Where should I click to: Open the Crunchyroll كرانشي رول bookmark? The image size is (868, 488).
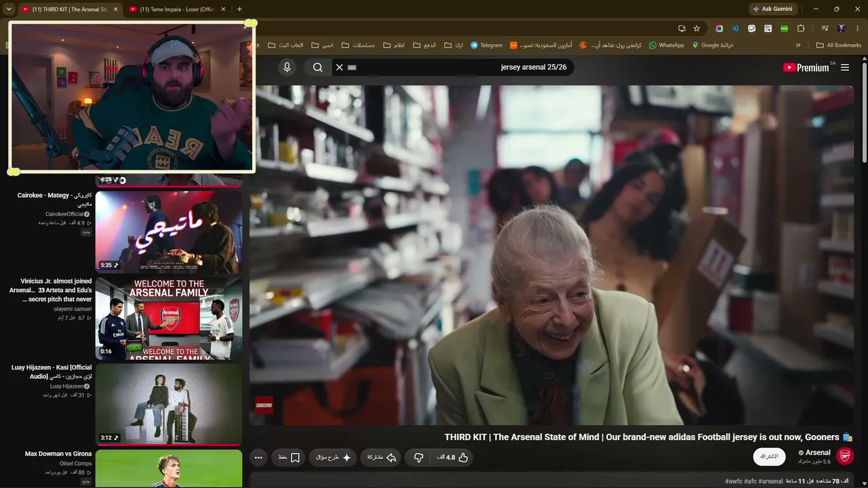tap(610, 45)
